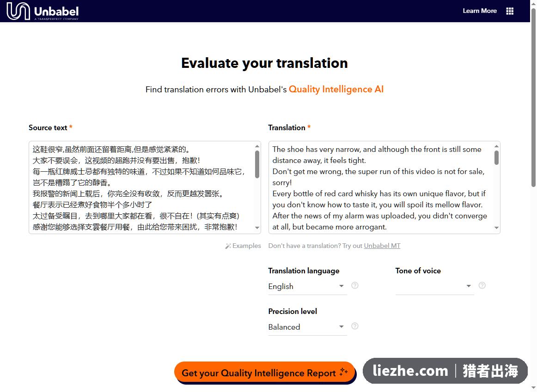Click the Translation box scrollbar thumb
This screenshot has height=392, width=537.
pyautogui.click(x=497, y=158)
